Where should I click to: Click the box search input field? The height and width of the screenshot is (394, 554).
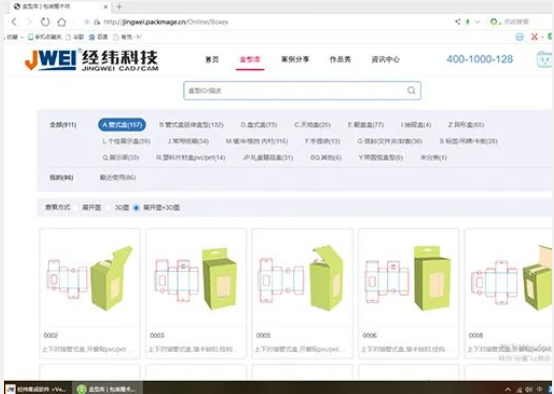(x=302, y=90)
